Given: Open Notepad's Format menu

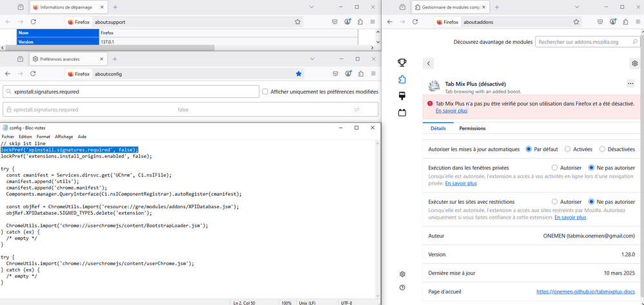Looking at the screenshot, I should tap(43, 137).
